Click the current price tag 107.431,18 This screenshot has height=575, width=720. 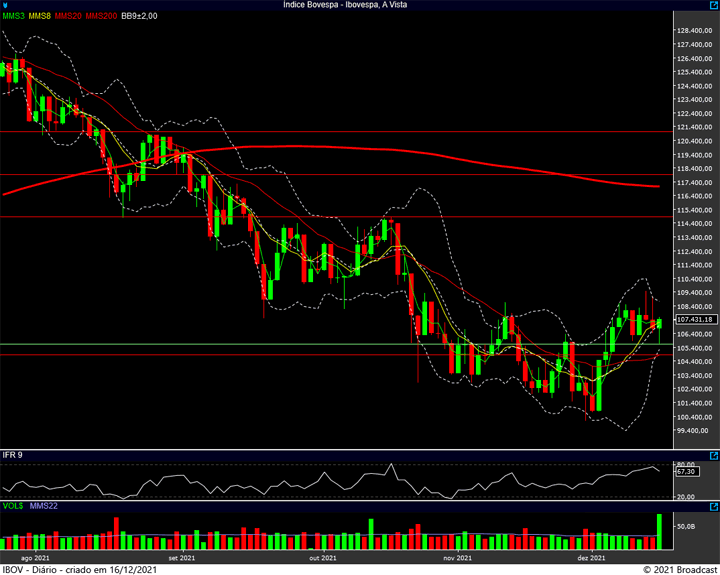[696, 319]
